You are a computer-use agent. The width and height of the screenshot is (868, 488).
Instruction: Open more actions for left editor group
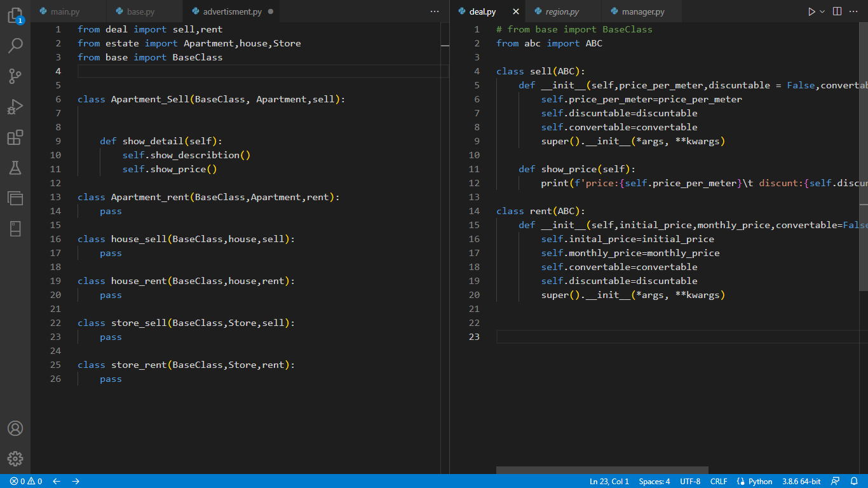pyautogui.click(x=435, y=11)
